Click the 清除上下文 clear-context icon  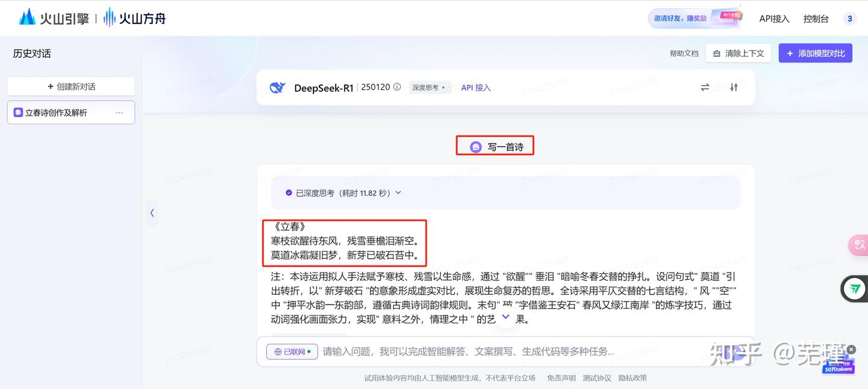[x=717, y=53]
